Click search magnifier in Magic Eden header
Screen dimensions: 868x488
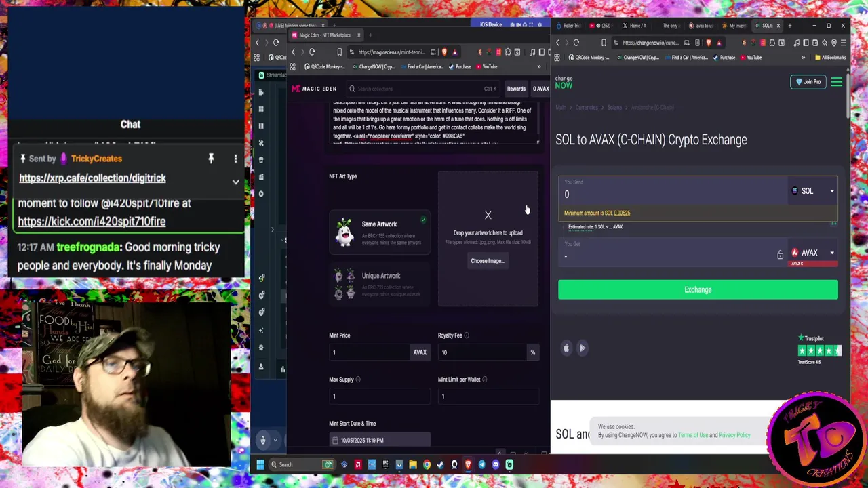click(352, 89)
